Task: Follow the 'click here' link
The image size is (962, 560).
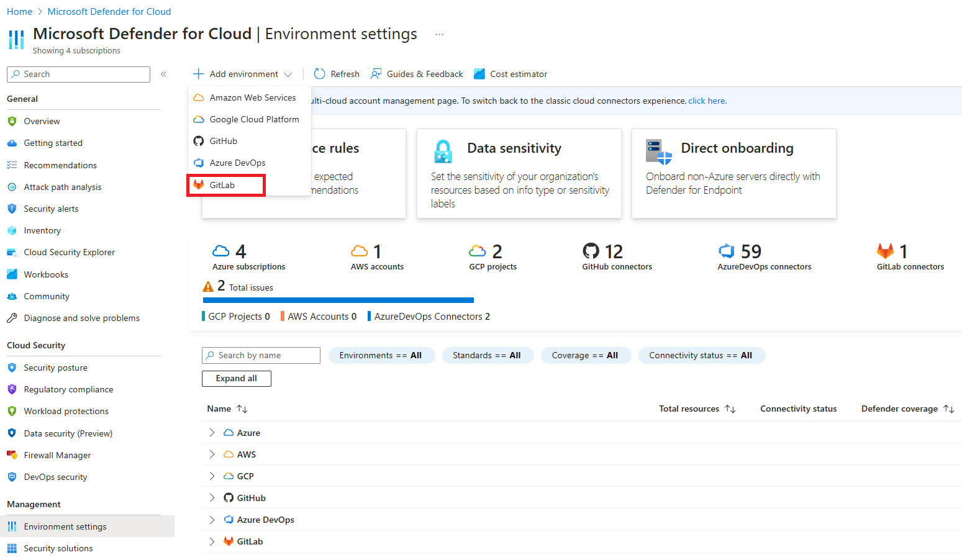Action: coord(707,101)
